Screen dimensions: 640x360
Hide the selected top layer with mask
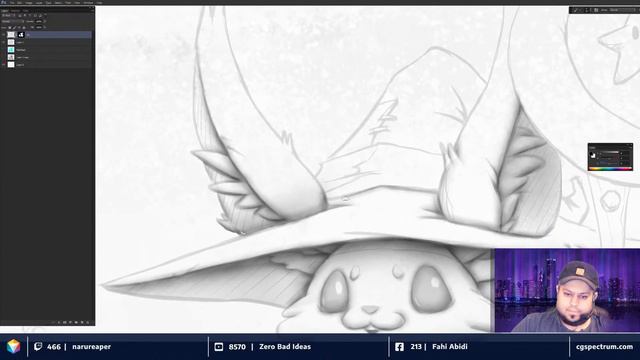point(3,35)
